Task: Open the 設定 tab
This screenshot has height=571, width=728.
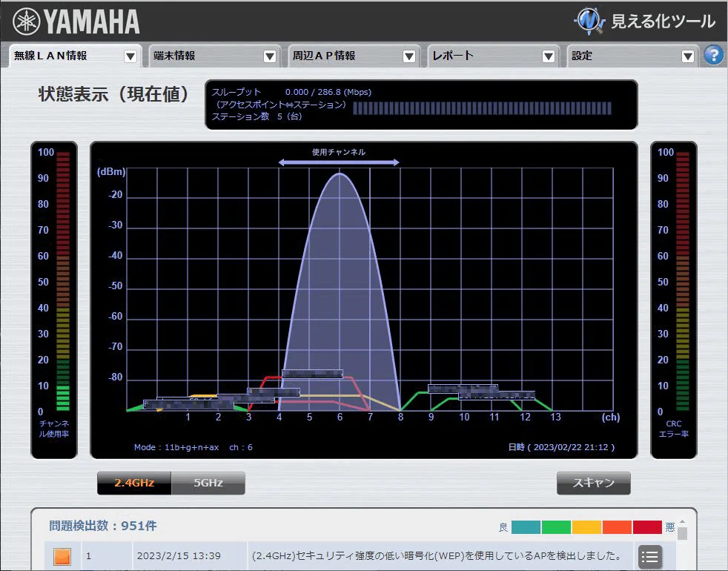Action: pyautogui.click(x=632, y=56)
